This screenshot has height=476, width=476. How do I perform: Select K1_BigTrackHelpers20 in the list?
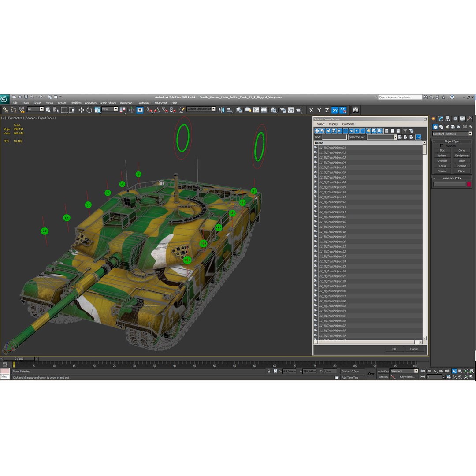(368, 242)
